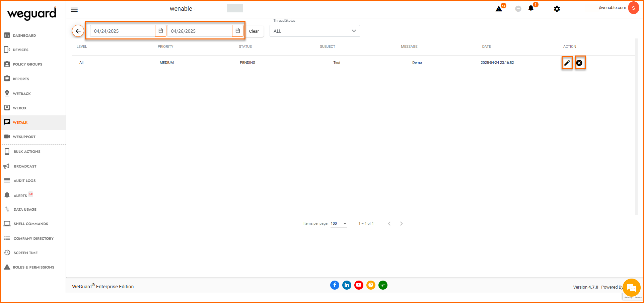Click the LEVEL column header
Viewport: 644px width, 303px height.
pyautogui.click(x=82, y=46)
